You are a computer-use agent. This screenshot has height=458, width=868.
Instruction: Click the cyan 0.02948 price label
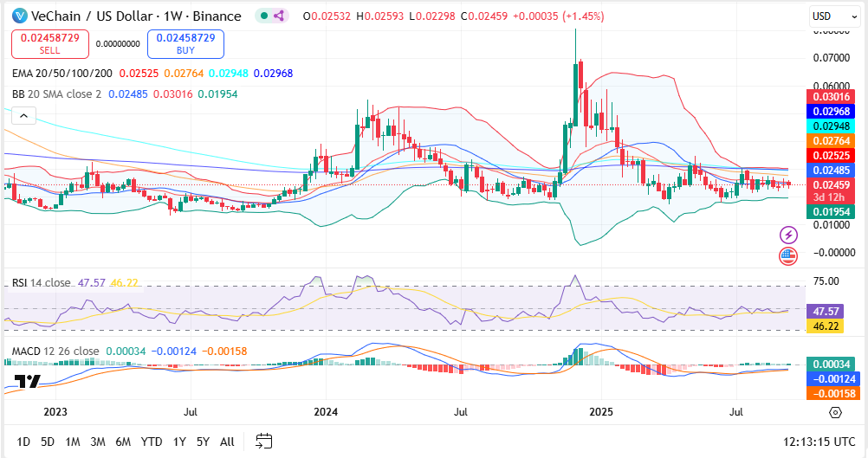point(831,126)
